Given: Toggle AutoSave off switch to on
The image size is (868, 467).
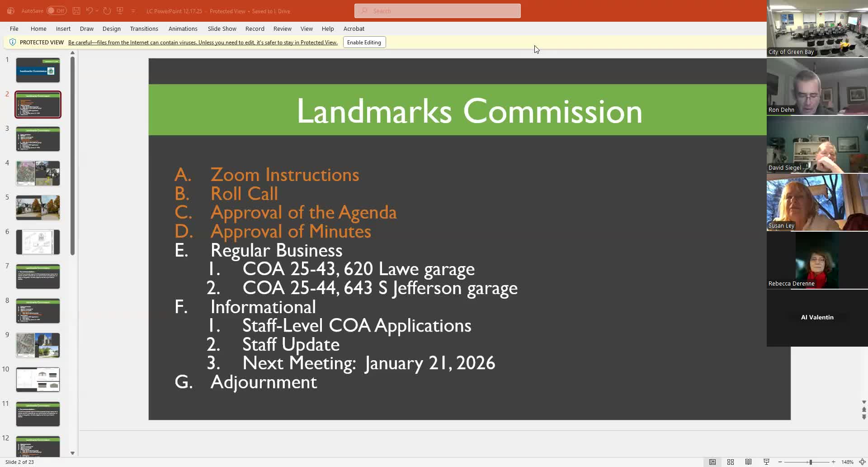Looking at the screenshot, I should click(56, 10).
